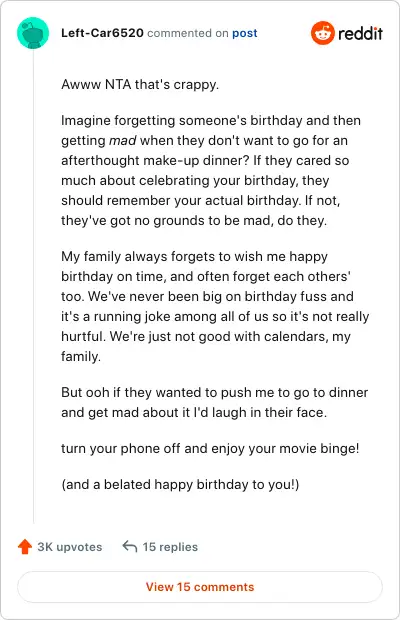Image resolution: width=400 pixels, height=620 pixels.
Task: Click the "commented on" gray text
Action: [x=188, y=33]
